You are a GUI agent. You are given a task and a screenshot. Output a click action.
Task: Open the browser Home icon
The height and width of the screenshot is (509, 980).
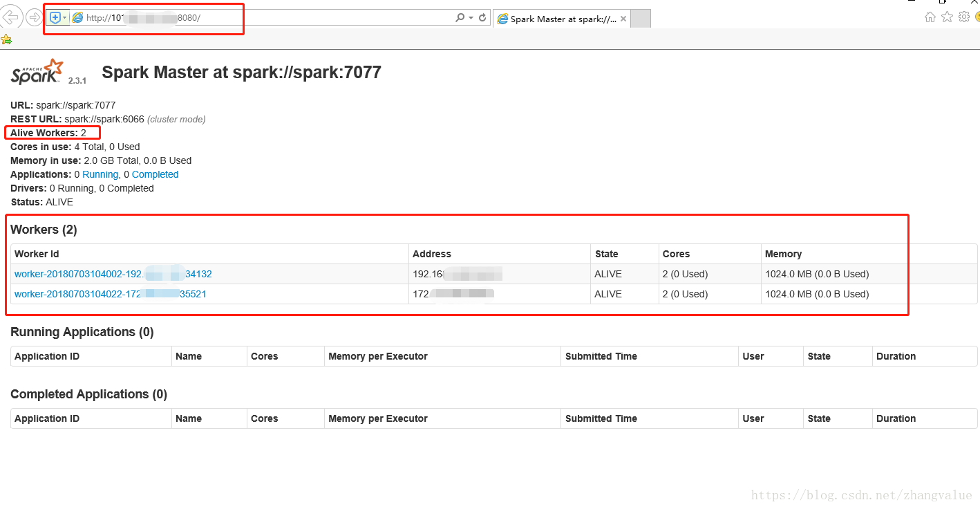[x=930, y=17]
